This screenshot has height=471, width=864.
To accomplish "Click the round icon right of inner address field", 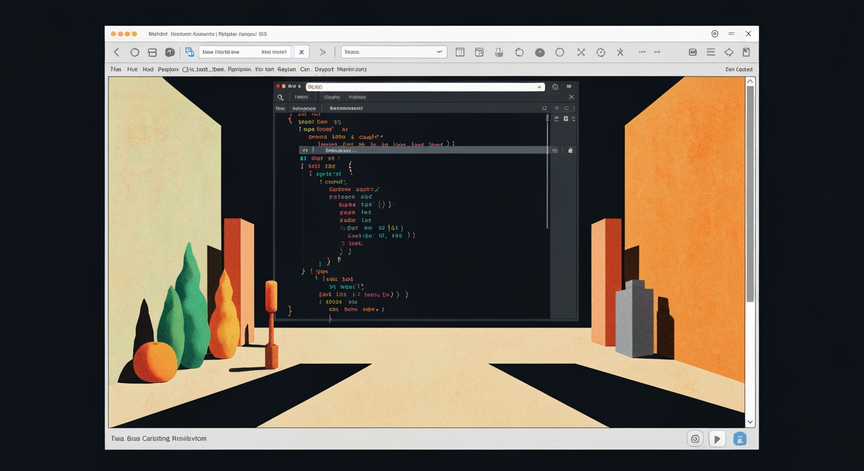I will click(555, 86).
